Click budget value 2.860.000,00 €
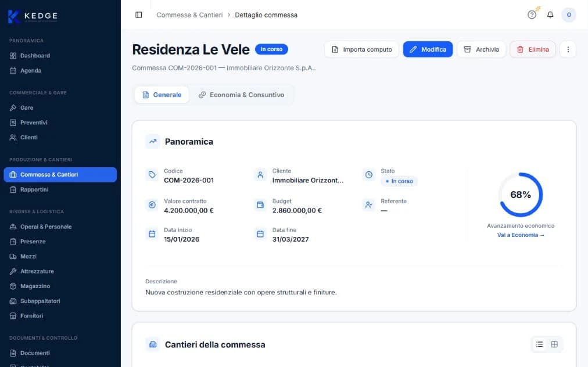 click(297, 210)
